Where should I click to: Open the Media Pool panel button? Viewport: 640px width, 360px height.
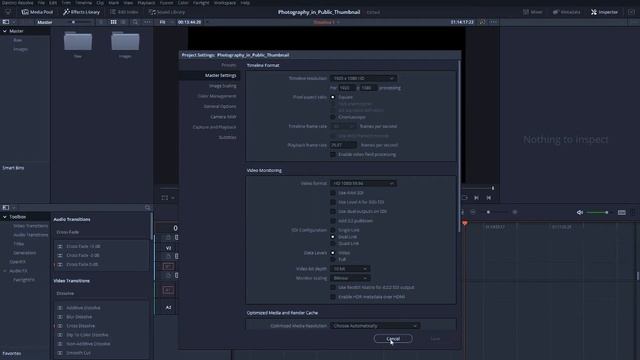pos(37,12)
